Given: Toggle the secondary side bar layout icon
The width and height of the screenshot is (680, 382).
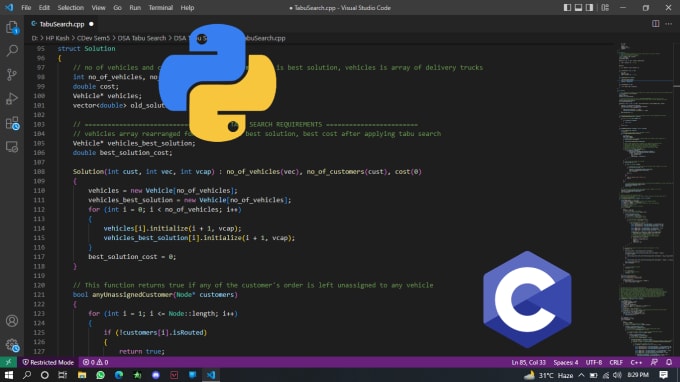Looking at the screenshot, I should (x=589, y=7).
